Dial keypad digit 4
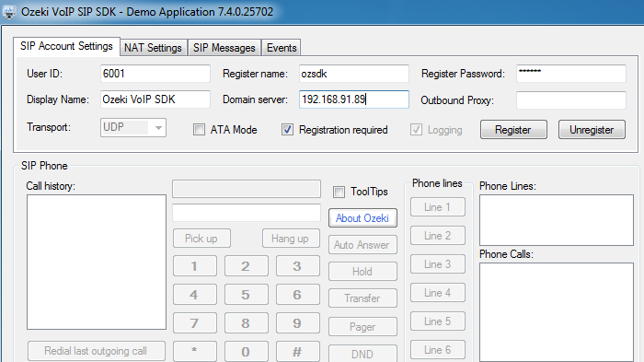644x362 pixels. 195,295
